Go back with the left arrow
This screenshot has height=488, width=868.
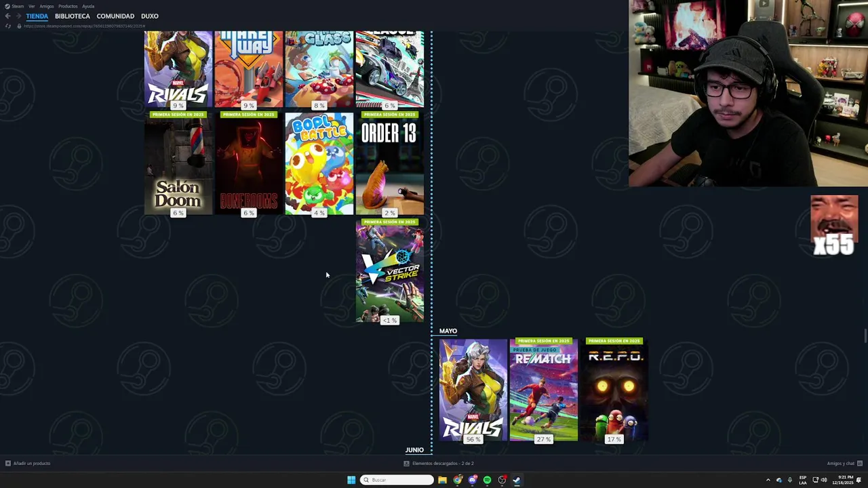coord(7,16)
